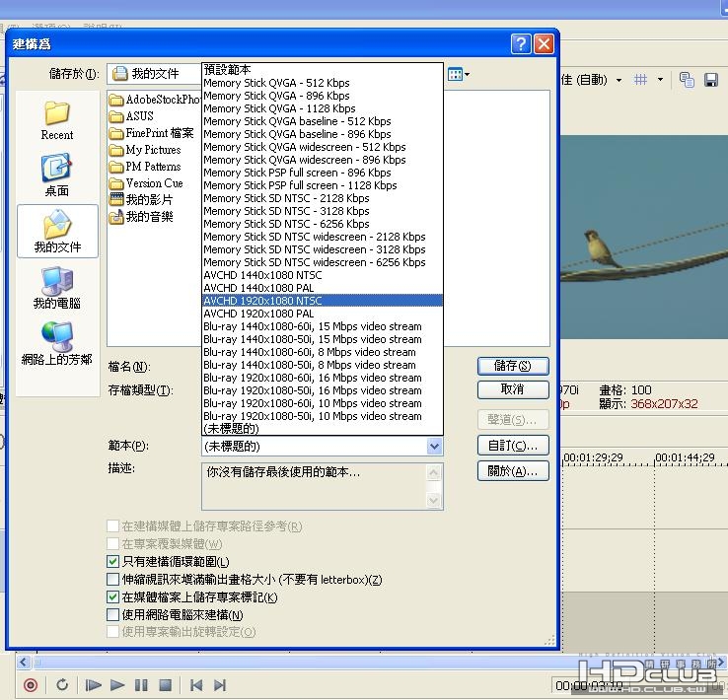Click the 00:01:29;29 mark on timeline ruler

tap(593, 457)
